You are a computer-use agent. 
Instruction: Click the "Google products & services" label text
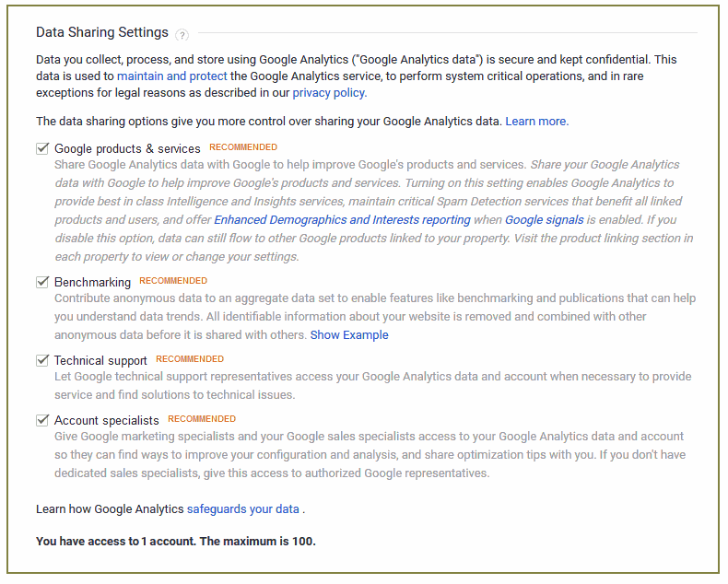pyautogui.click(x=127, y=148)
